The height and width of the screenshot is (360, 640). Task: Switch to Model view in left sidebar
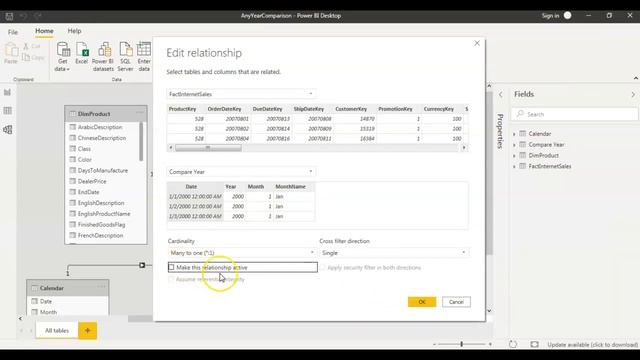(7, 130)
